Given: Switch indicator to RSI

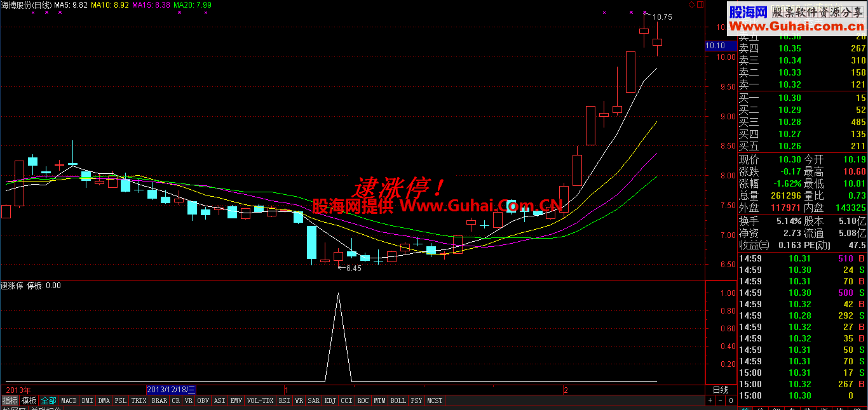Looking at the screenshot, I should pos(284,400).
